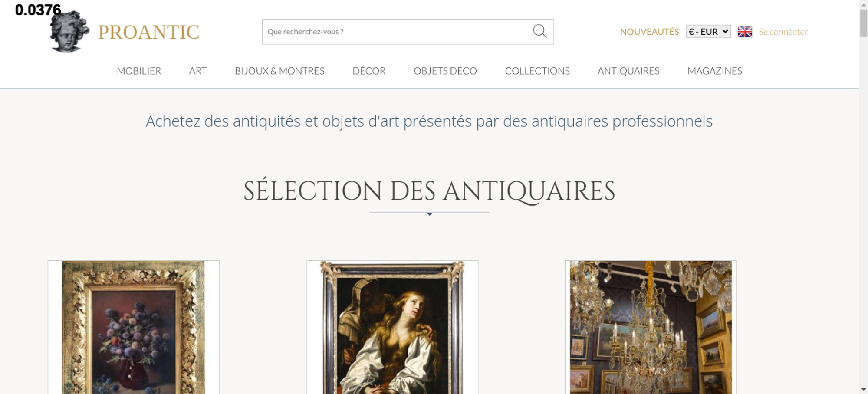Open the COLLECTIONS menu
The width and height of the screenshot is (868, 394).
point(537,71)
